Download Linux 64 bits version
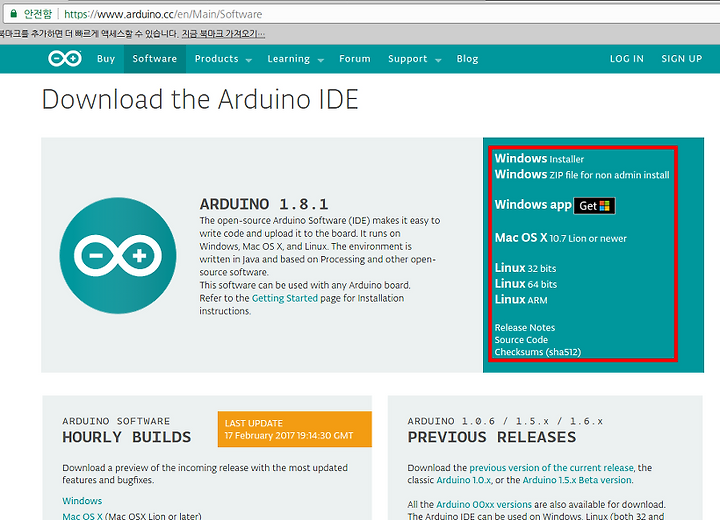Viewport: 720px width, 520px height. tap(526, 284)
